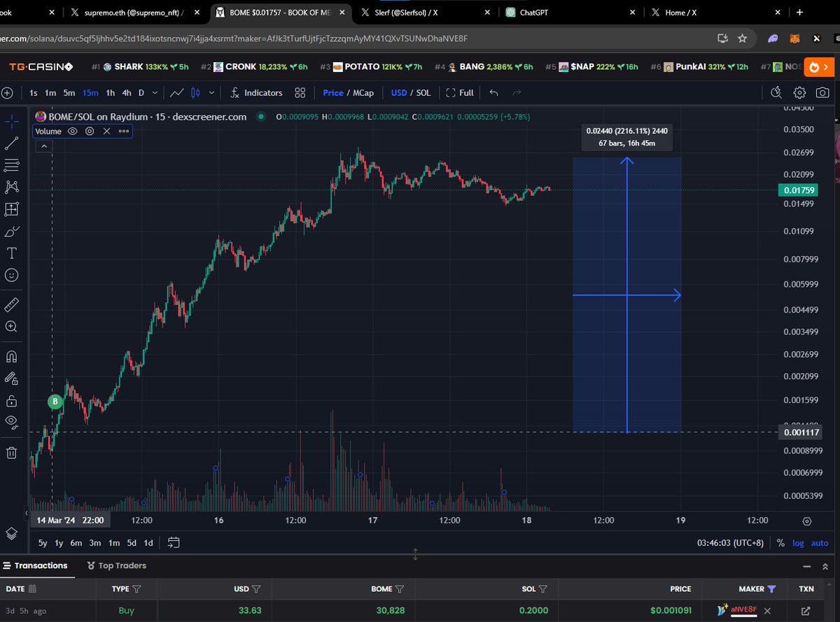This screenshot has width=840, height=622.
Task: Open the object tree layers icon
Action: (x=11, y=533)
